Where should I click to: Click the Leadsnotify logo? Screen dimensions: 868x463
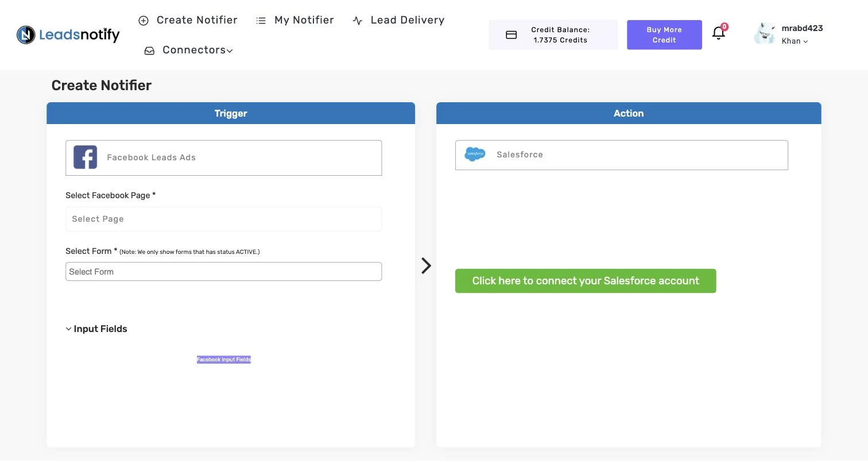coord(68,35)
